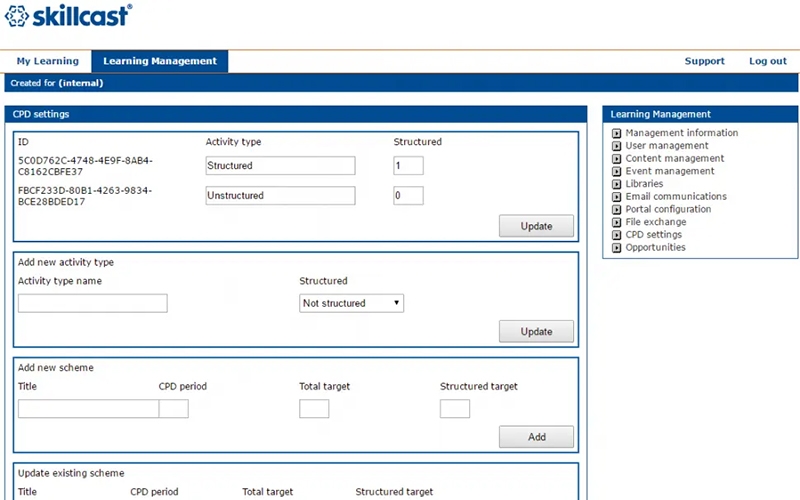
Task: Open the Opportunities link in sidebar
Action: 655,248
